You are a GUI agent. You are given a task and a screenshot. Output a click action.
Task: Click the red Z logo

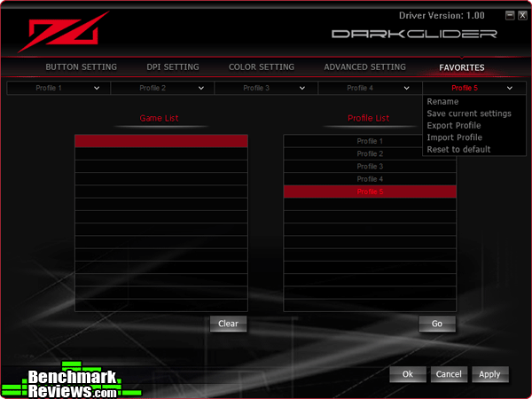64,32
